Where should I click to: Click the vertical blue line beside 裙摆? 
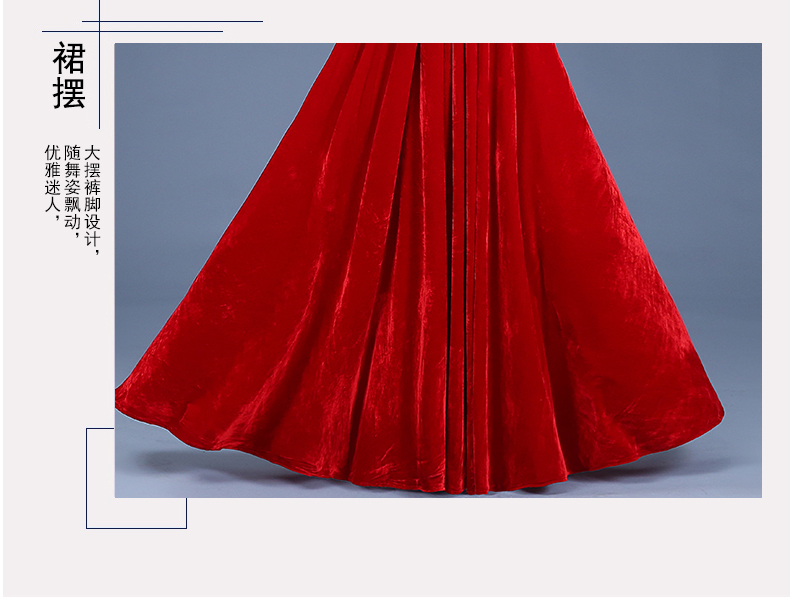pos(101,80)
